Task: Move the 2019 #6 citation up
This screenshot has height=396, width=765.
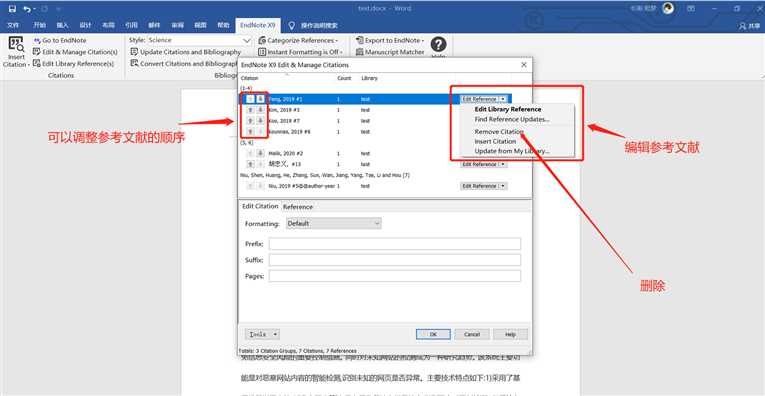Action: coord(249,132)
